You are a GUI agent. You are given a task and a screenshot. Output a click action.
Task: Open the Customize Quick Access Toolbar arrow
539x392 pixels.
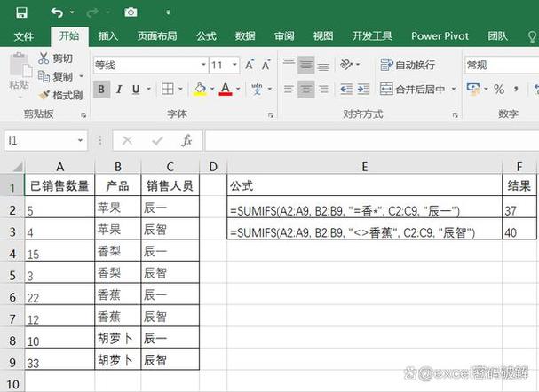168,12
